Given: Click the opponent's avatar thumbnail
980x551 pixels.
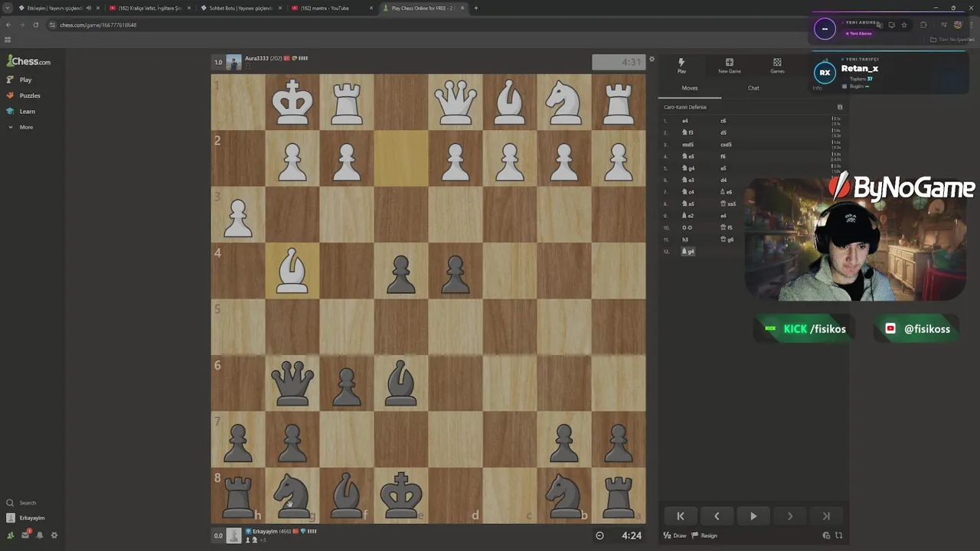Looking at the screenshot, I should tap(234, 62).
